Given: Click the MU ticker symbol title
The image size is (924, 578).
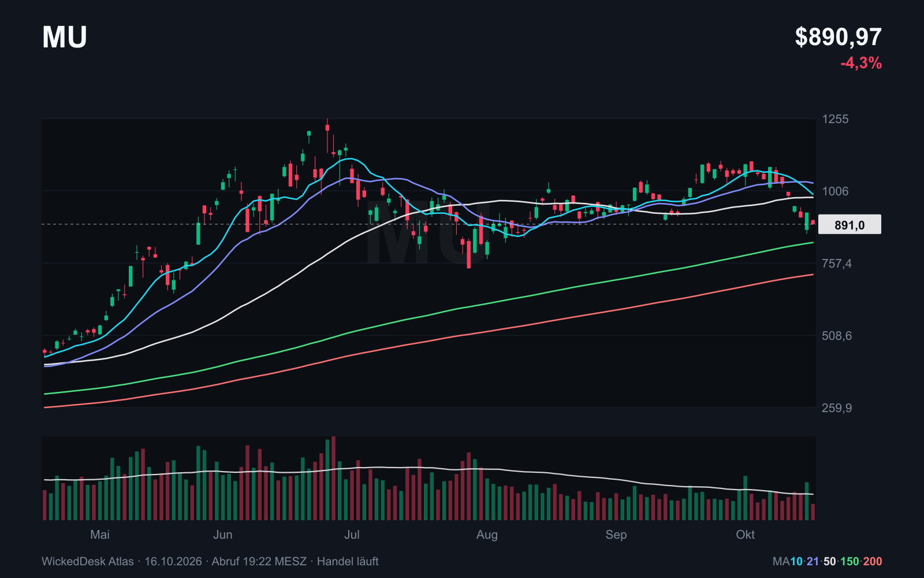Looking at the screenshot, I should coord(65,38).
